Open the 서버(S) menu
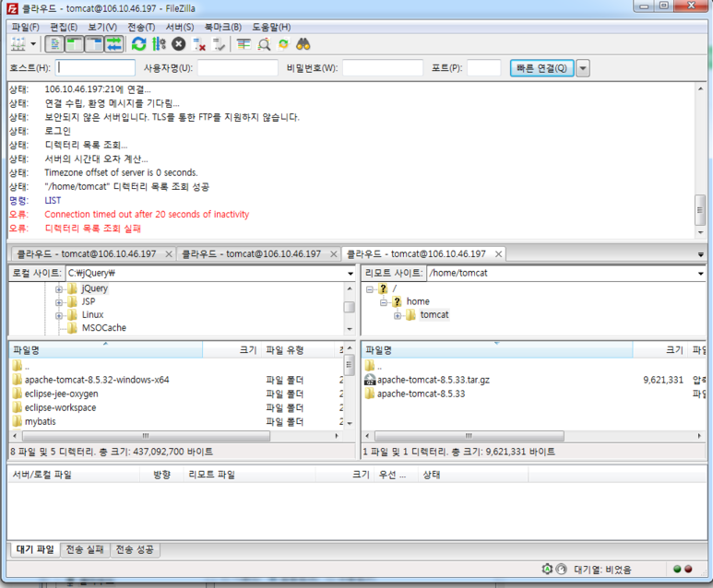The height and width of the screenshot is (588, 713). [180, 27]
